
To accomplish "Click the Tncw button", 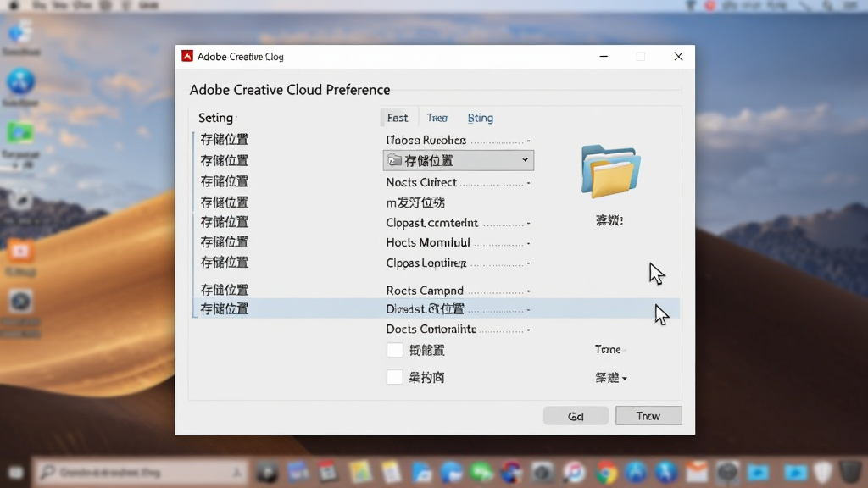I will (648, 415).
